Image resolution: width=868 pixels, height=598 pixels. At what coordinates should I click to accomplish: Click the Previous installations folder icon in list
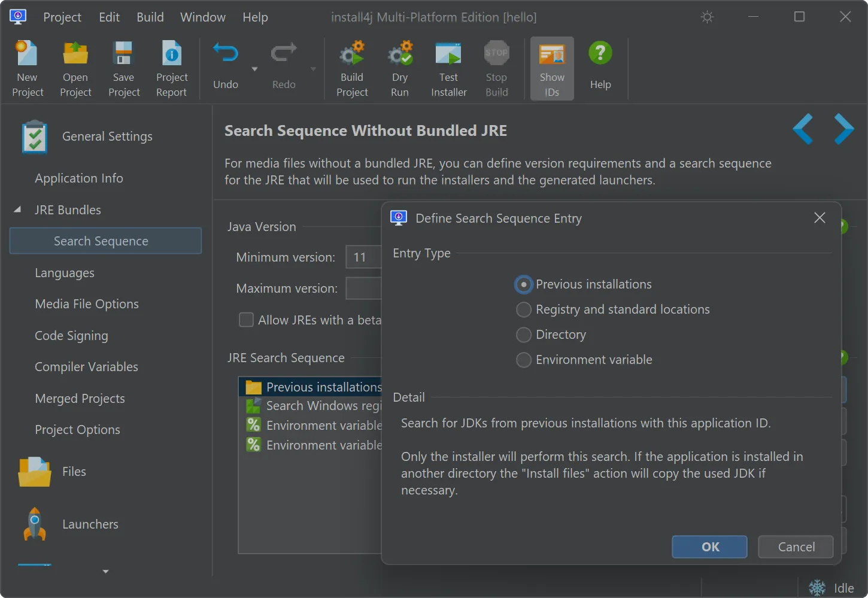pos(254,387)
